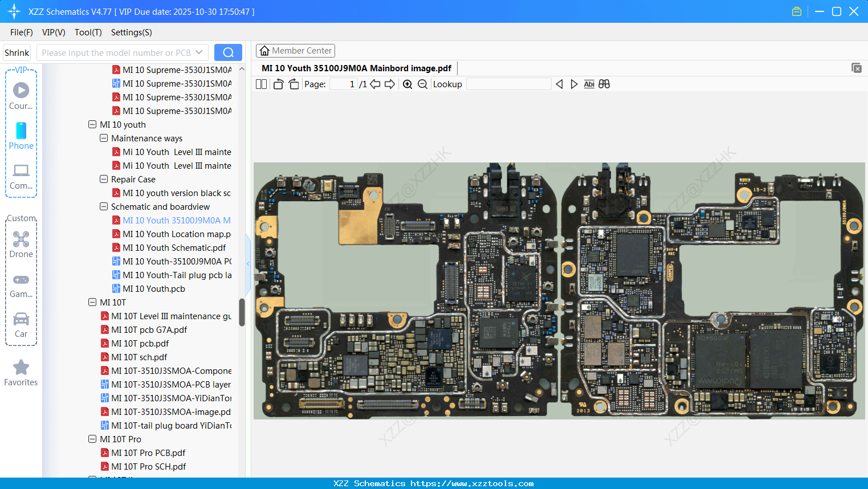Collapse the MI 10 youth tree node
Screen dimensions: 868x489
pos(92,124)
